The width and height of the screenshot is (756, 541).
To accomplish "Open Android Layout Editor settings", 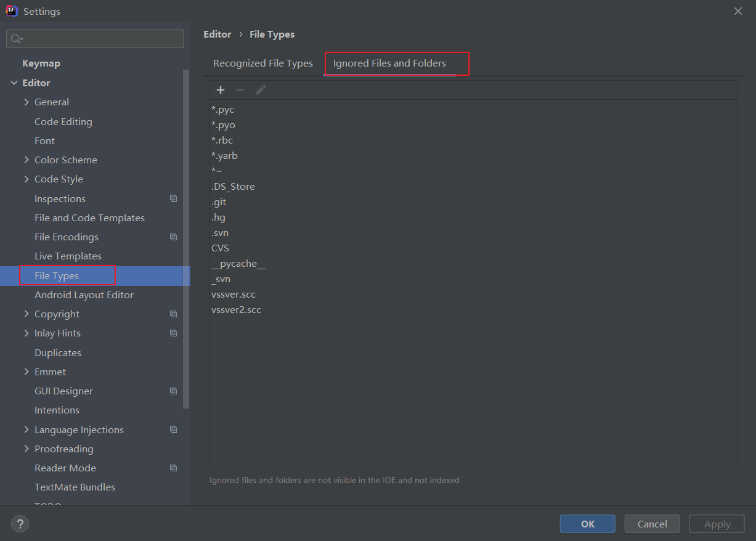I will pos(84,295).
